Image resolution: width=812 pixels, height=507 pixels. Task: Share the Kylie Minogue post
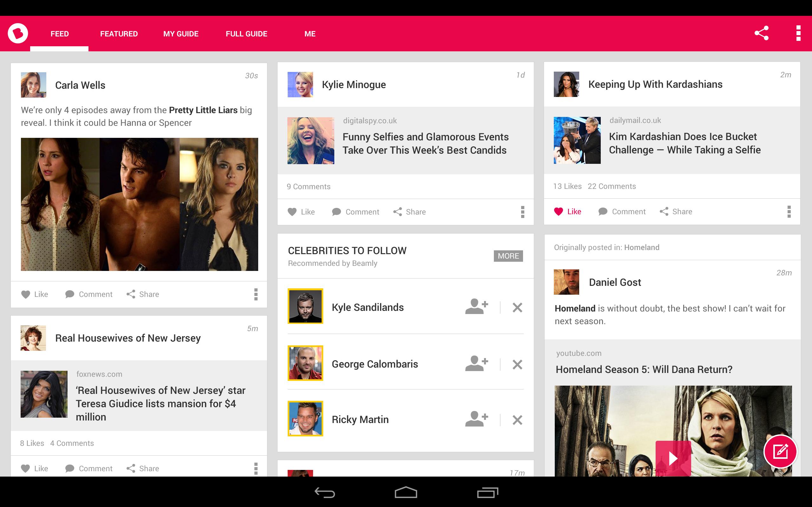[409, 212]
